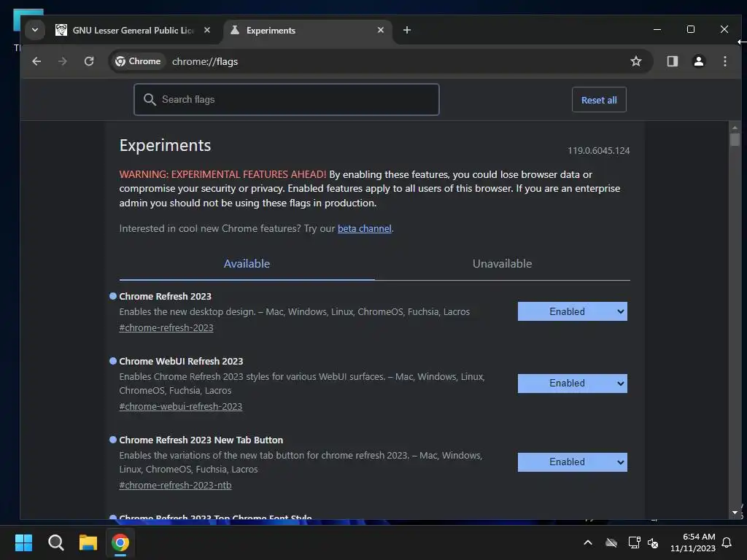Click the muted volume tray icon
The width and height of the screenshot is (747, 560).
[x=653, y=542]
